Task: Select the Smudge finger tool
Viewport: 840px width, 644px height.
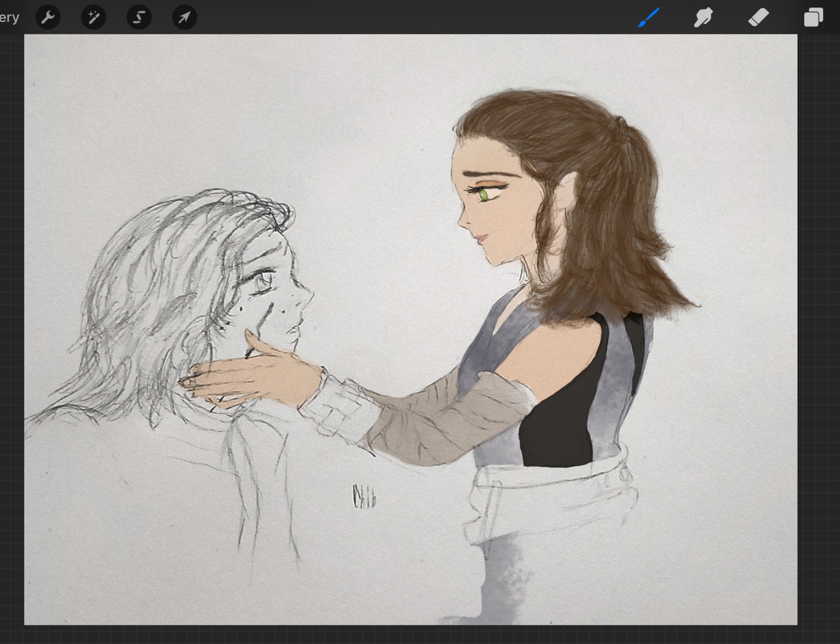Action: (x=703, y=17)
